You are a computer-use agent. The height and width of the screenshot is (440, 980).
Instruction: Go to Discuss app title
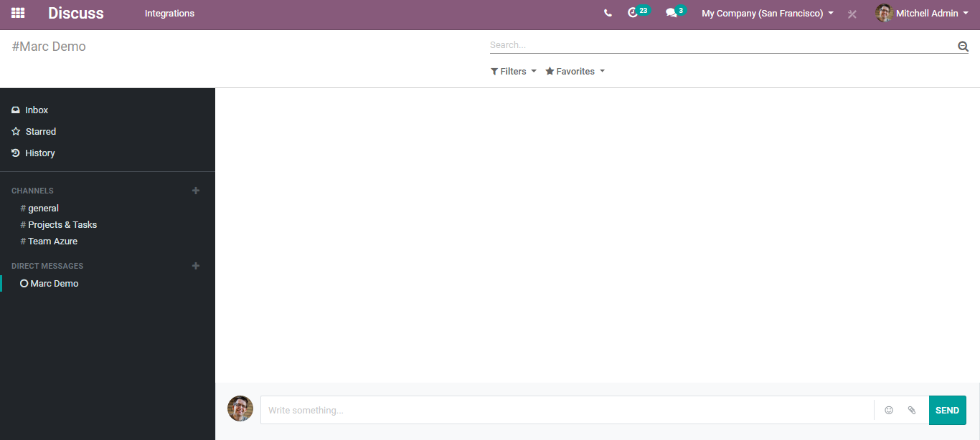point(76,13)
